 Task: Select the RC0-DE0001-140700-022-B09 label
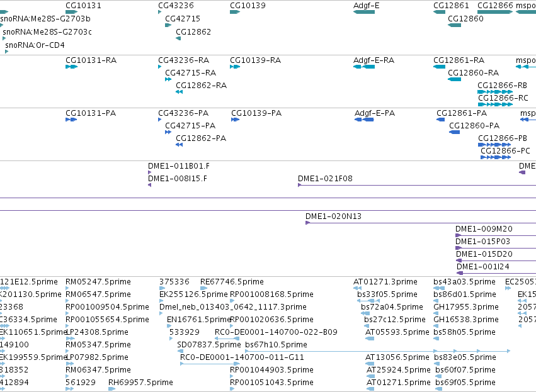click(x=276, y=332)
